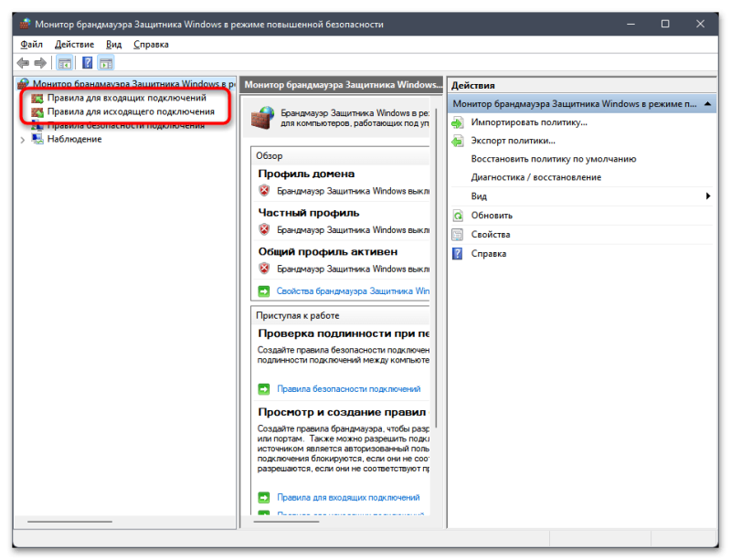This screenshot has width=731, height=560.
Task: Click the Обзор section header
Action: point(340,155)
